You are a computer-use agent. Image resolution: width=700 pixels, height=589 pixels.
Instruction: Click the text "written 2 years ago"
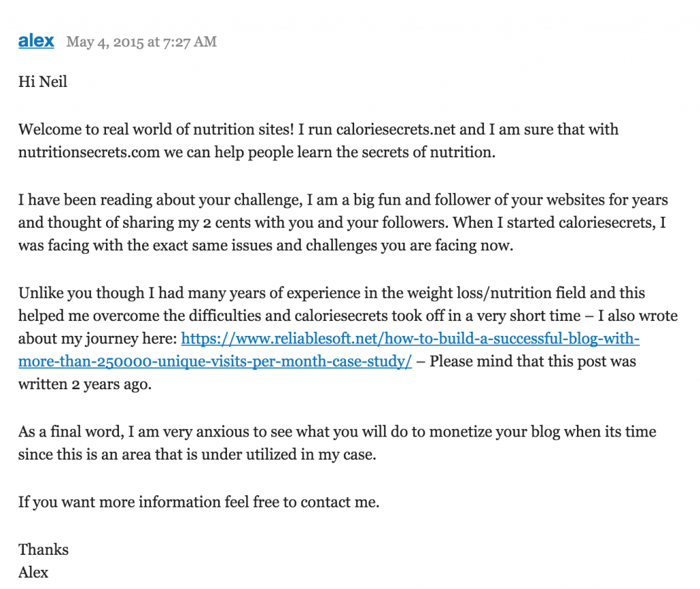point(85,384)
